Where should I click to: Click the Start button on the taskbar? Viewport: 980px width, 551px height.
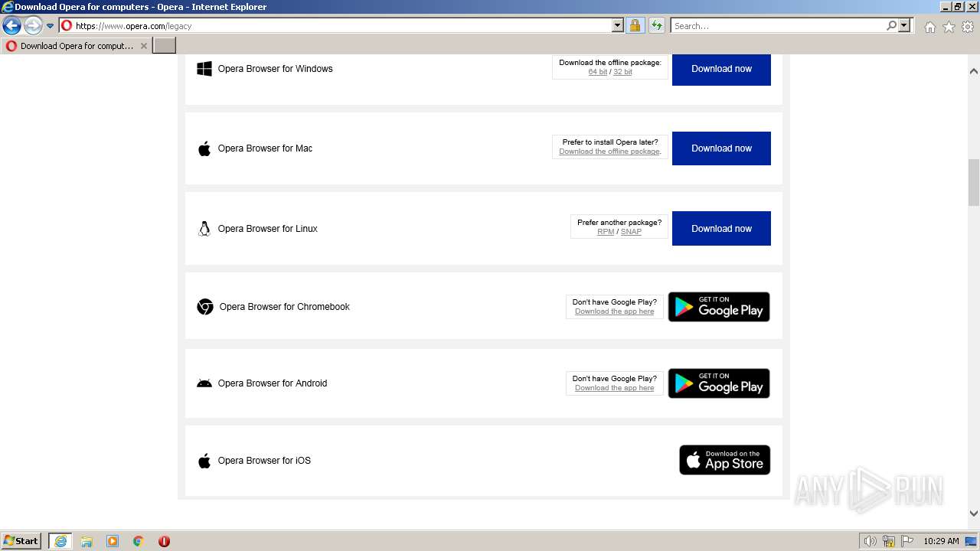pos(21,541)
